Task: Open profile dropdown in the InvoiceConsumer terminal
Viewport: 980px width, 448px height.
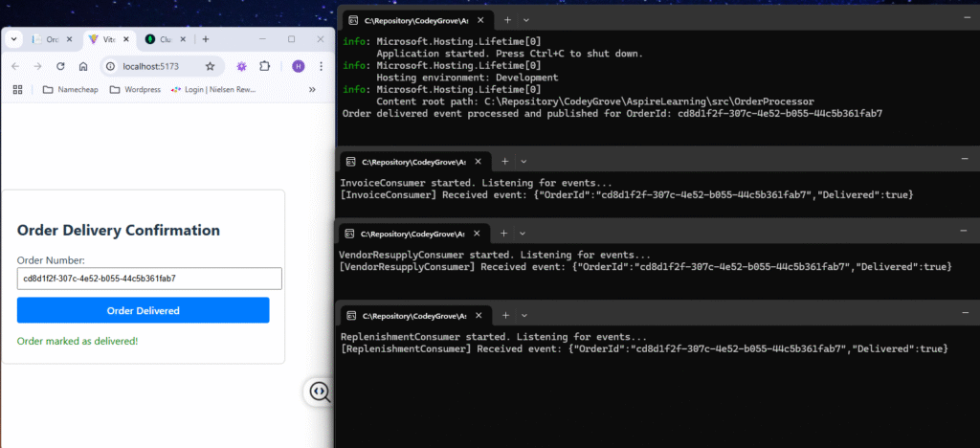Action: coord(523,162)
